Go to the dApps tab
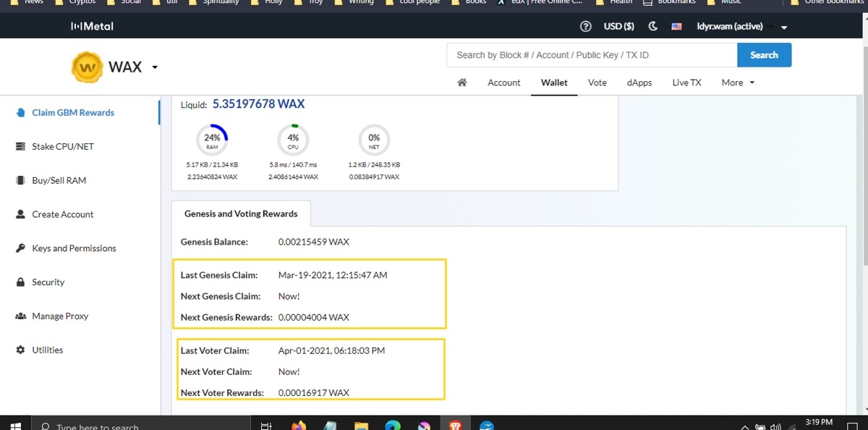This screenshot has height=430, width=868. click(639, 83)
